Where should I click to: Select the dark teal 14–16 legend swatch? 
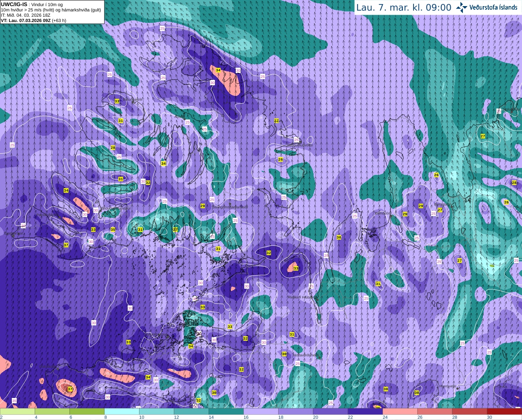tap(226, 411)
